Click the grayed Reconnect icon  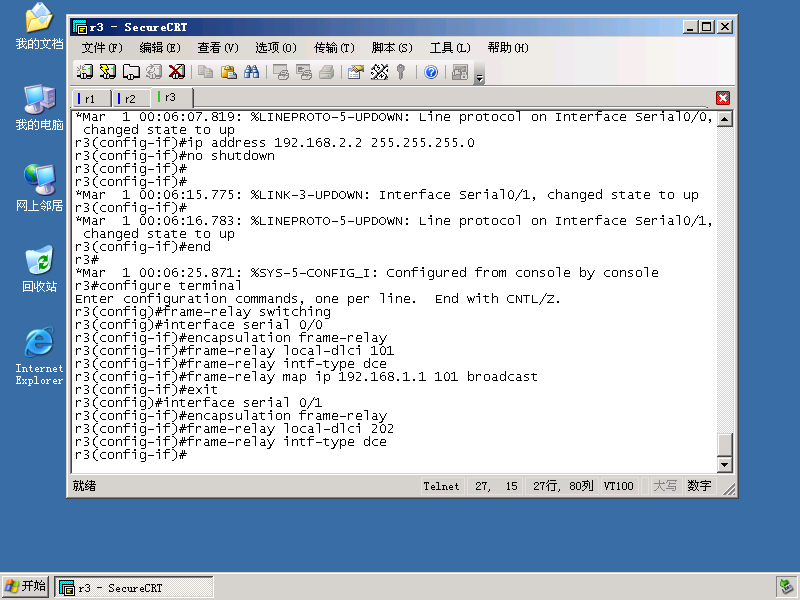[x=154, y=72]
